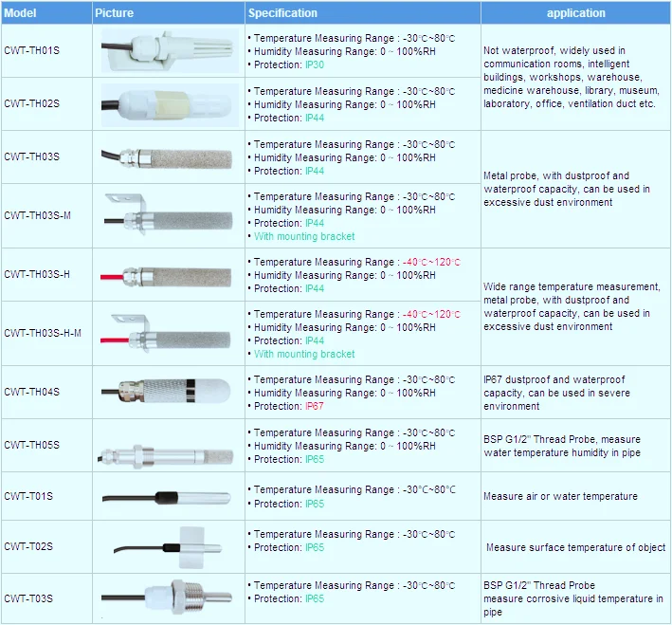Image resolution: width=672 pixels, height=625 pixels.
Task: Click the CWT-TH03S model name
Action: point(31,157)
